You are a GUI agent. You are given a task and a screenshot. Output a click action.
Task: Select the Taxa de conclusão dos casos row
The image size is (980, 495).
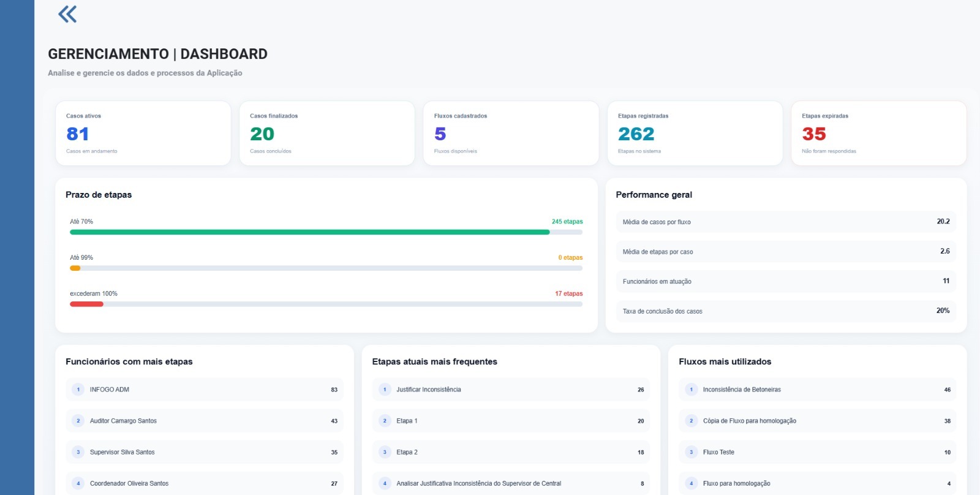click(786, 311)
